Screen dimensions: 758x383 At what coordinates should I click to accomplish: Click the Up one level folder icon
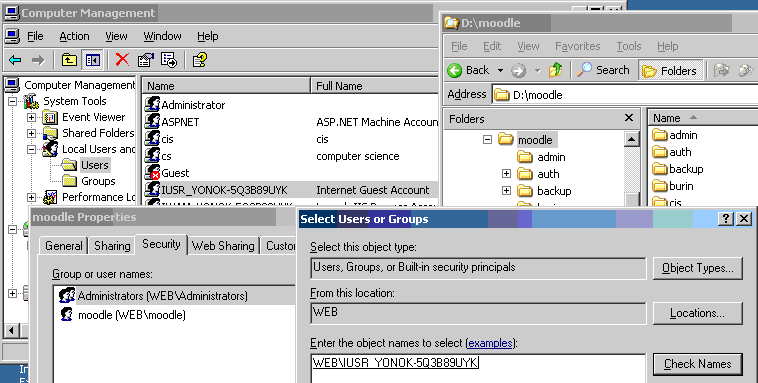coord(69,60)
